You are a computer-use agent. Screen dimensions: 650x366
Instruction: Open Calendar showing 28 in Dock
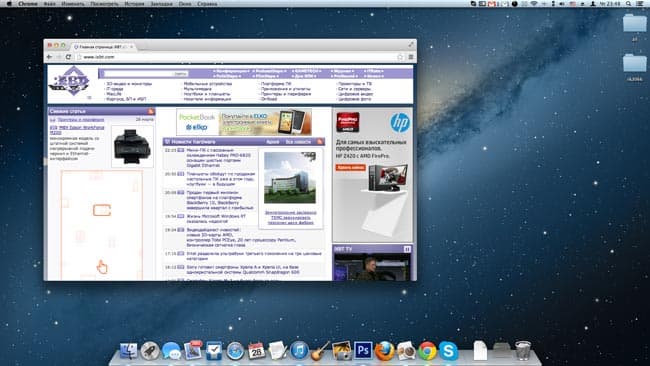coord(257,351)
